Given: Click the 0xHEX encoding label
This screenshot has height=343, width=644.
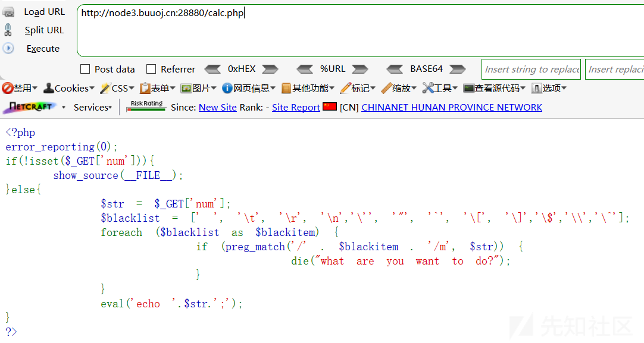Looking at the screenshot, I should click(242, 69).
